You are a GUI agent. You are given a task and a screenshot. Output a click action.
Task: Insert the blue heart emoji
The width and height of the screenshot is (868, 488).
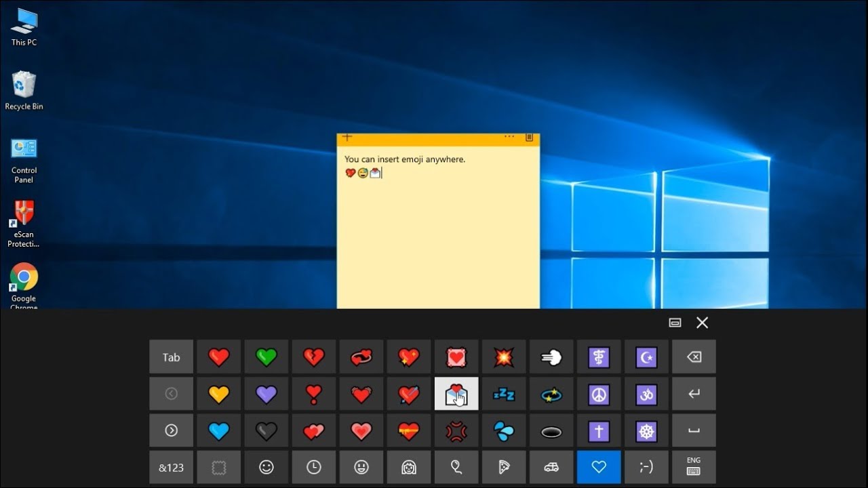218,430
